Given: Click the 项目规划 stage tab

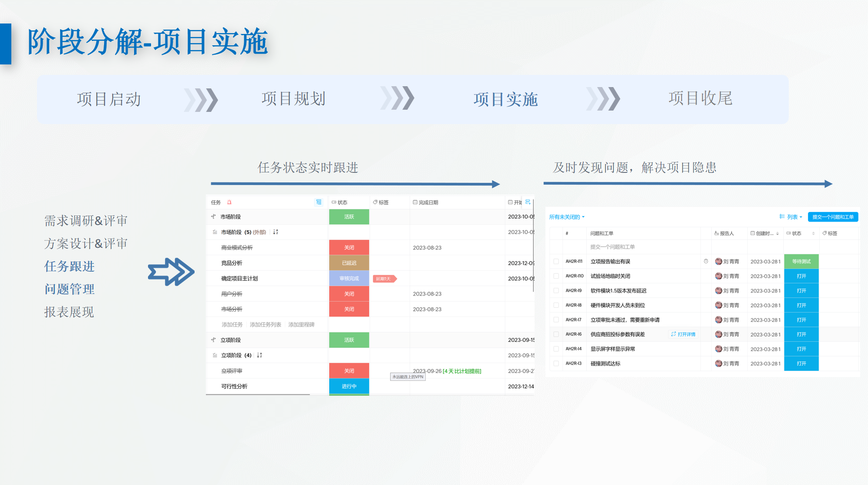Looking at the screenshot, I should click(293, 99).
